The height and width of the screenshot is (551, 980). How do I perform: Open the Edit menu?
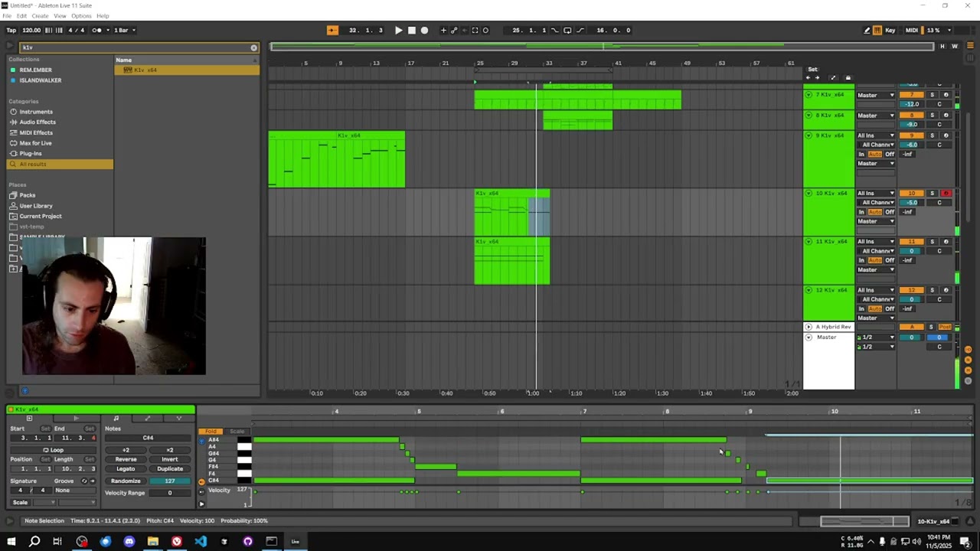click(21, 16)
